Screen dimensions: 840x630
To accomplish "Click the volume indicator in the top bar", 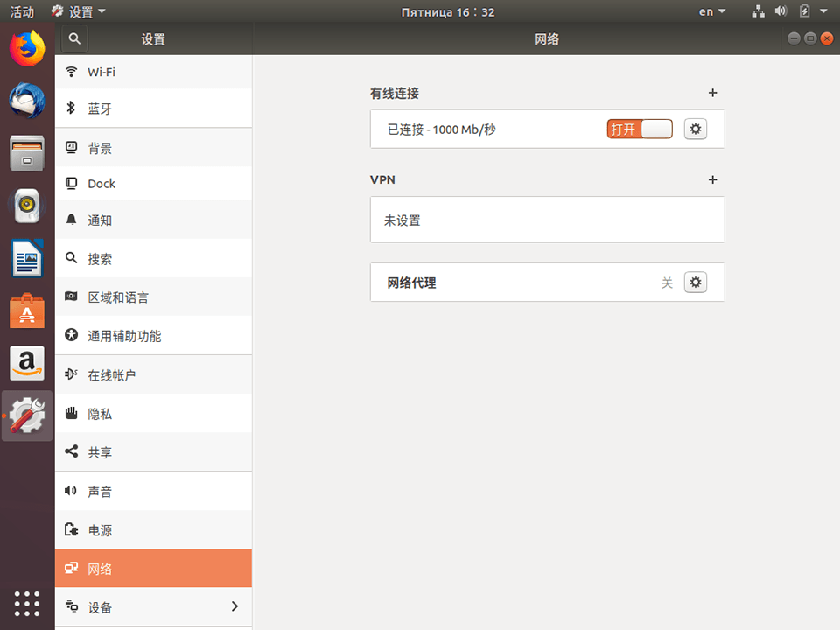I will [x=780, y=11].
